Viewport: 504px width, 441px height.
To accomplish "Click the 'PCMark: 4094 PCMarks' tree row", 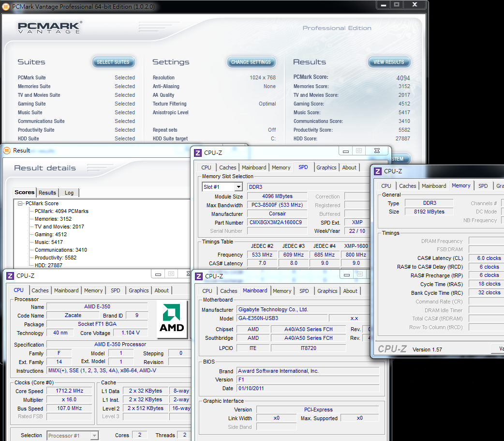I will click(61, 212).
